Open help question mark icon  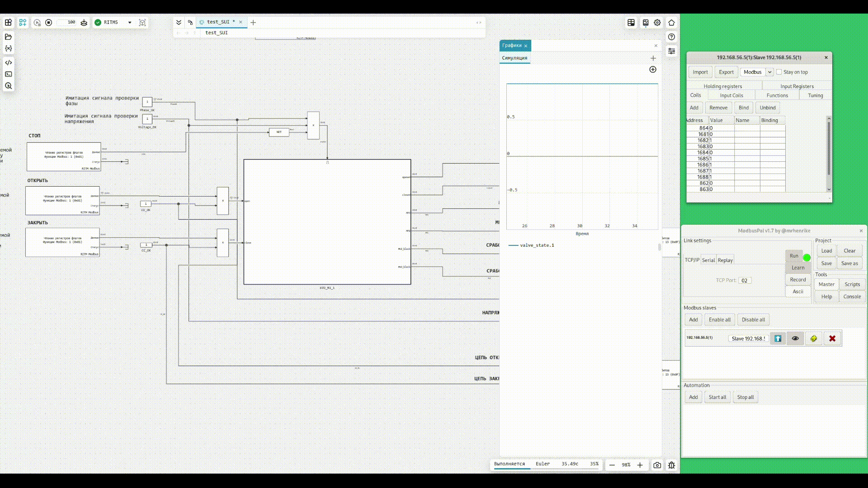671,37
